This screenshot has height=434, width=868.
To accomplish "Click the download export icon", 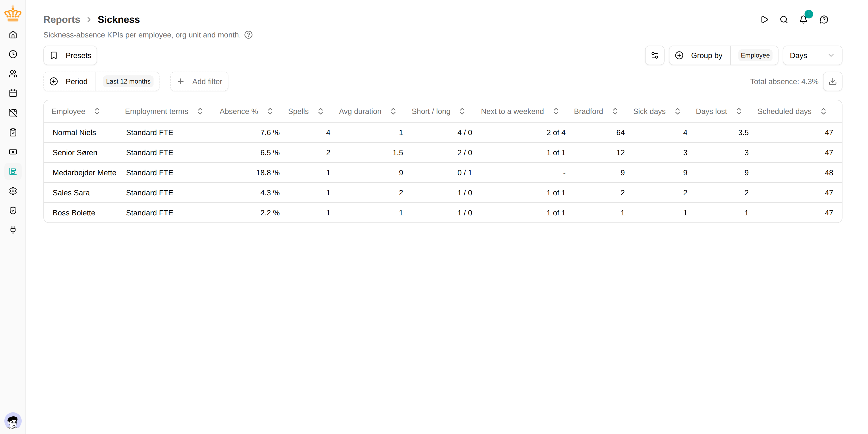I will point(833,82).
